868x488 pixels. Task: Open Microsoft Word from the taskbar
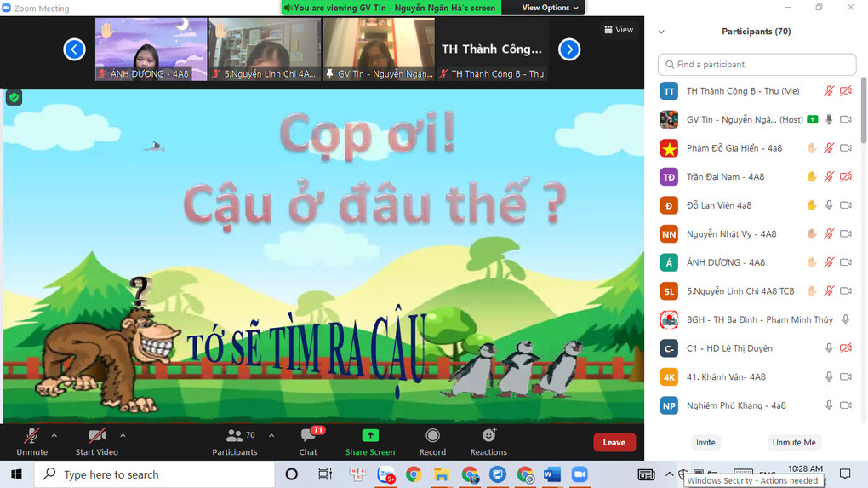551,474
